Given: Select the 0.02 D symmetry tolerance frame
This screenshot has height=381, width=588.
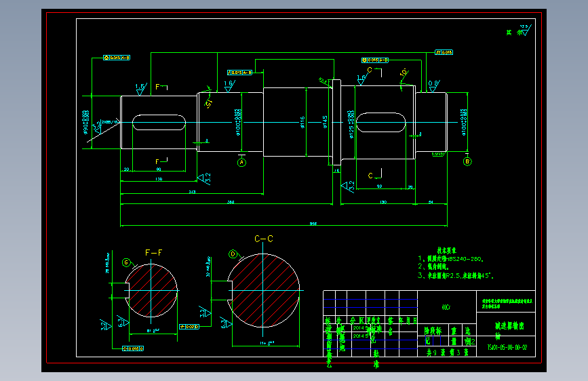Looking at the screenshot, I should click(189, 327).
